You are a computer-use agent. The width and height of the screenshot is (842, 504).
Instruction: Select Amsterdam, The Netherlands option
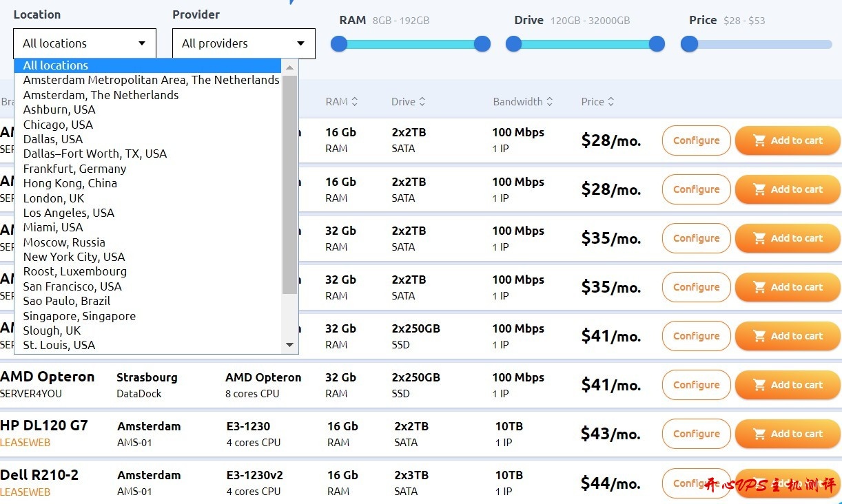pos(101,95)
